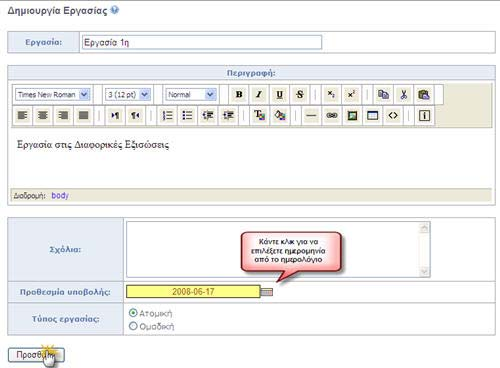Click the description text Εργασία στις Διαφορικές Εξισώσεις

tap(93, 145)
